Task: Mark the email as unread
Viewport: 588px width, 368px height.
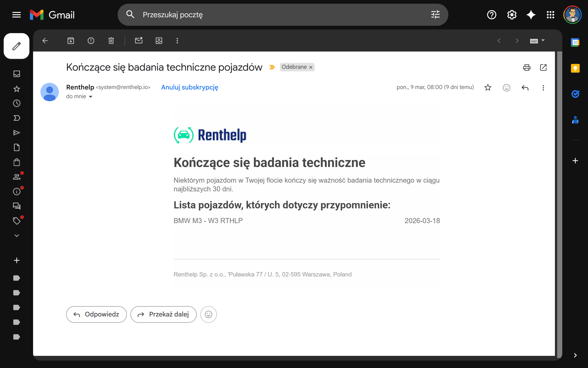Action: 139,41
